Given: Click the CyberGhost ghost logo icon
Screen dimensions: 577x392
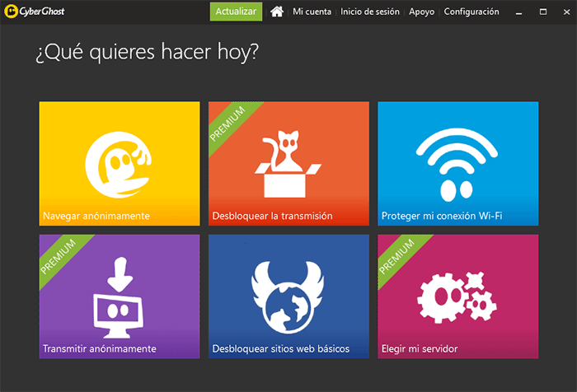Looking at the screenshot, I should (x=11, y=12).
